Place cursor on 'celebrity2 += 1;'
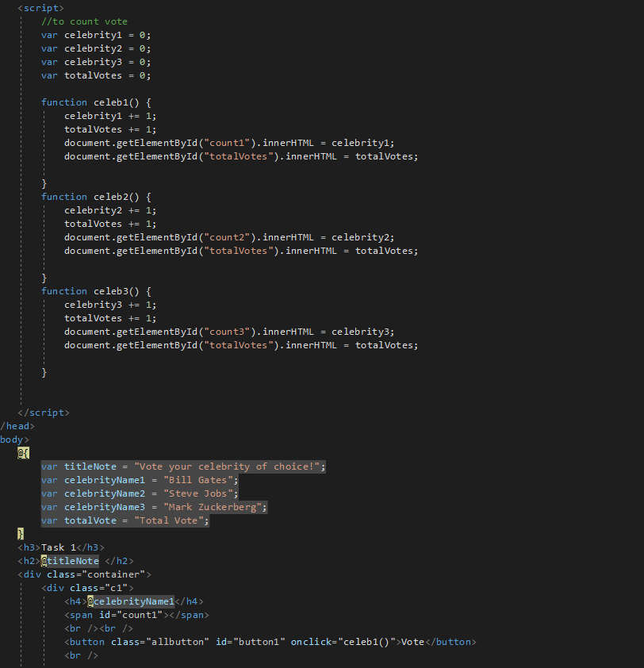 point(110,210)
